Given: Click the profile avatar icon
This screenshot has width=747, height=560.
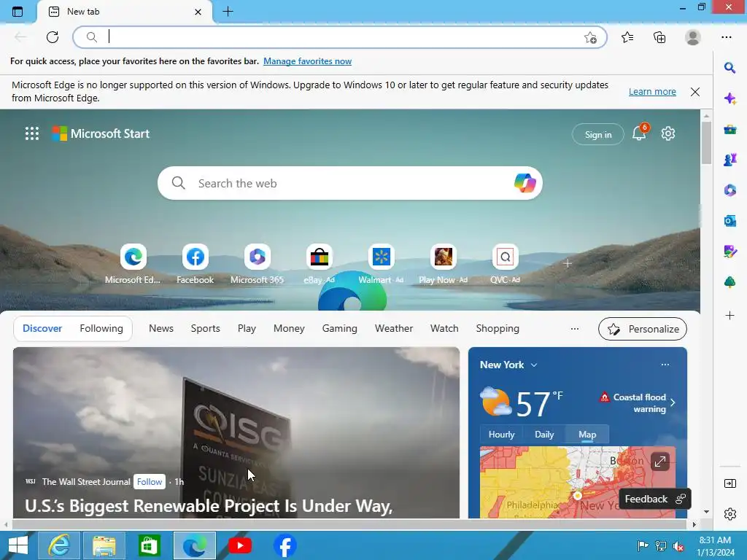Looking at the screenshot, I should (693, 37).
